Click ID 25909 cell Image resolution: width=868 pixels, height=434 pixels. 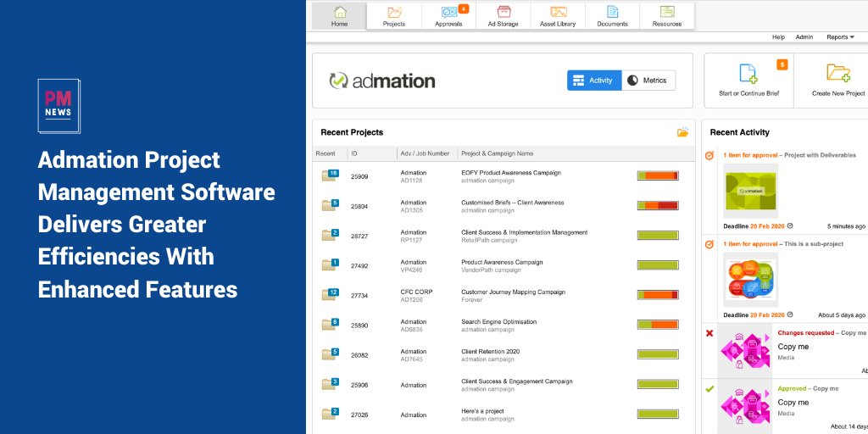[x=359, y=177]
